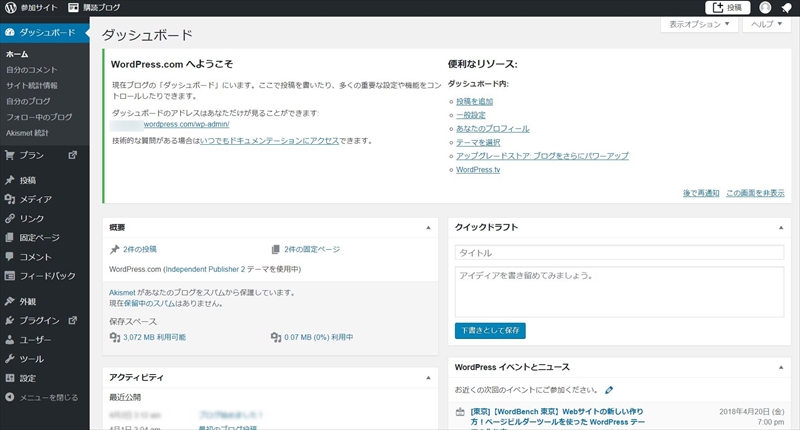Image resolution: width=800 pixels, height=430 pixels.
Task: Open Akismet 統計 in sidebar
Action: pyautogui.click(x=28, y=133)
